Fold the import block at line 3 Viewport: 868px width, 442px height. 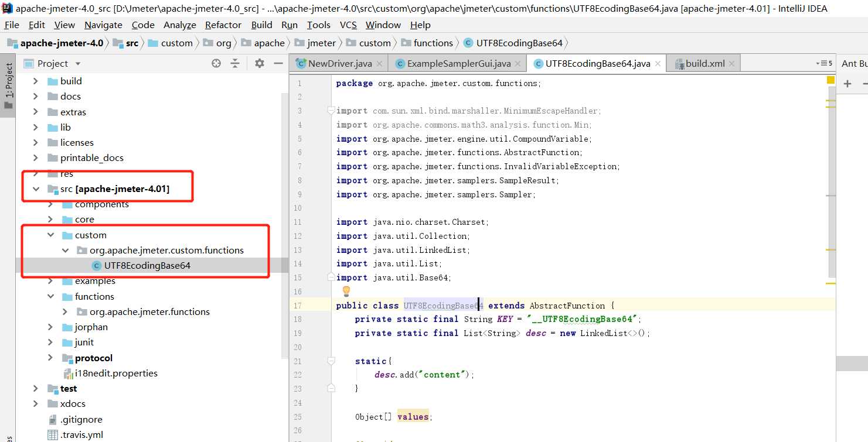[x=331, y=110]
